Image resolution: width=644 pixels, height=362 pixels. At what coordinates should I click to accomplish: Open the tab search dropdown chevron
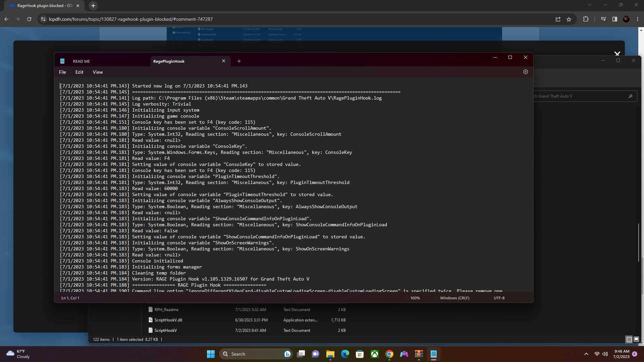coord(590,5)
